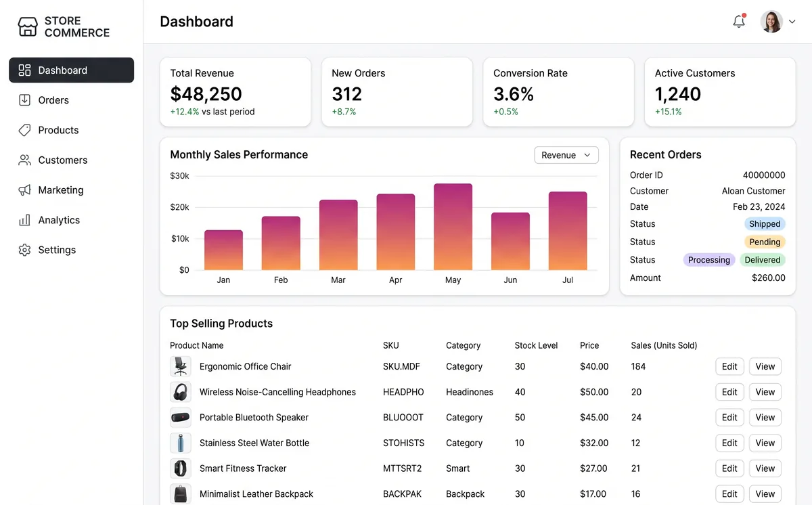Click the Aloan Customer name
The width and height of the screenshot is (812, 505).
tap(754, 191)
